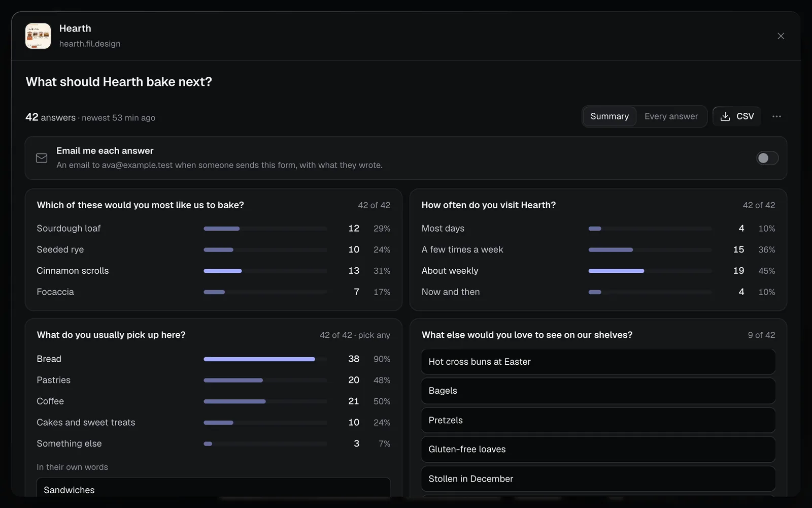Click the In their own words label
The height and width of the screenshot is (508, 812).
(x=72, y=467)
